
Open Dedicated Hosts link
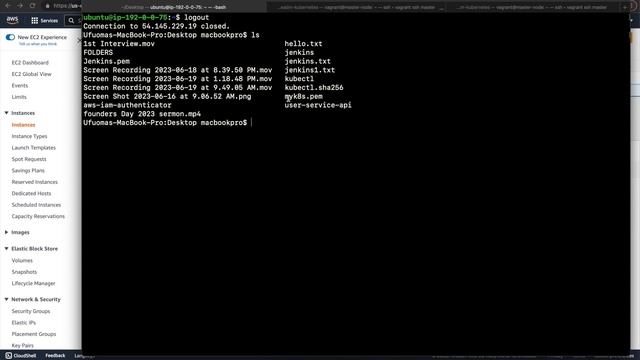[x=31, y=193]
